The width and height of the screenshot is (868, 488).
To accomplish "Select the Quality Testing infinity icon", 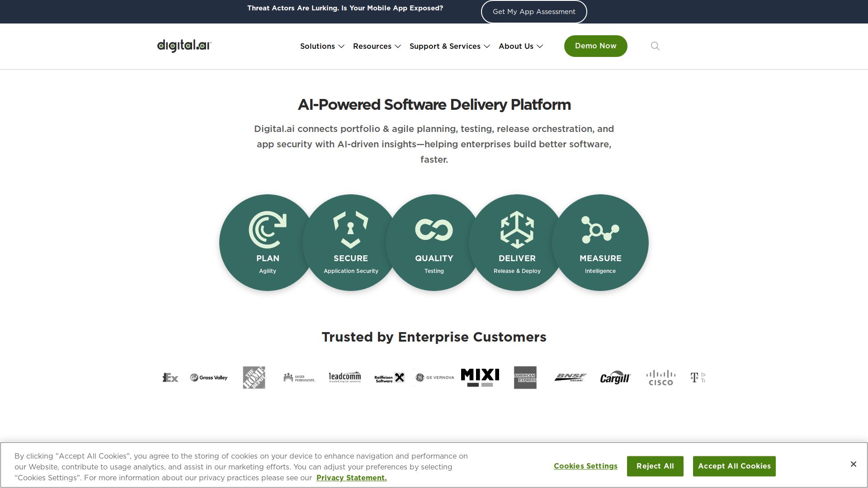I will pyautogui.click(x=434, y=230).
